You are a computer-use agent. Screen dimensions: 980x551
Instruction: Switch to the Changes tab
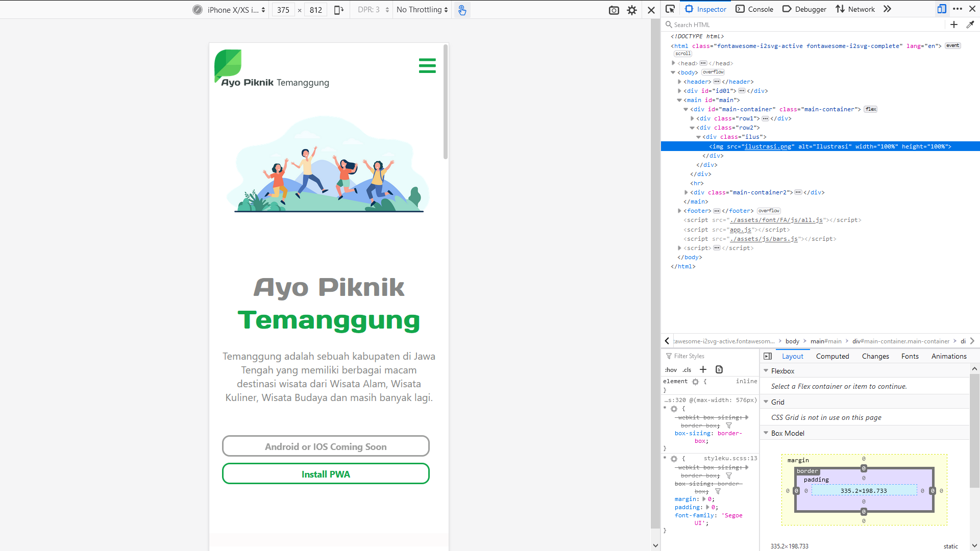pos(875,356)
